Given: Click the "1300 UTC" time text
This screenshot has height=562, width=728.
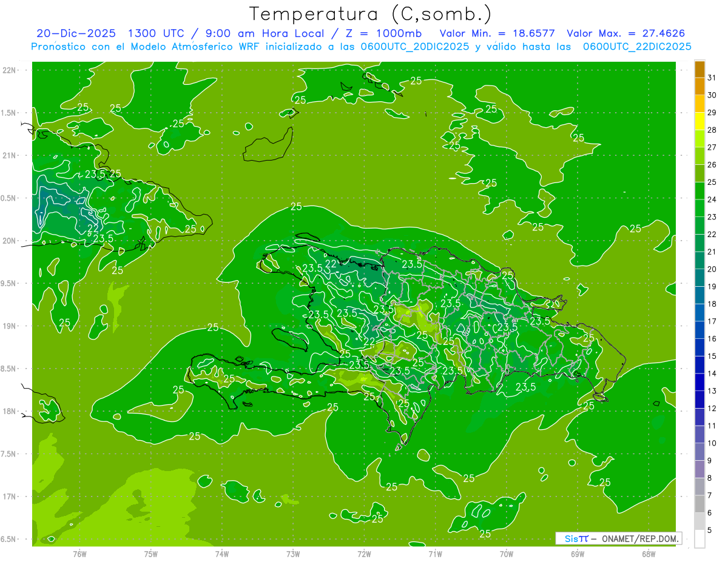Looking at the screenshot, I should pyautogui.click(x=157, y=33).
